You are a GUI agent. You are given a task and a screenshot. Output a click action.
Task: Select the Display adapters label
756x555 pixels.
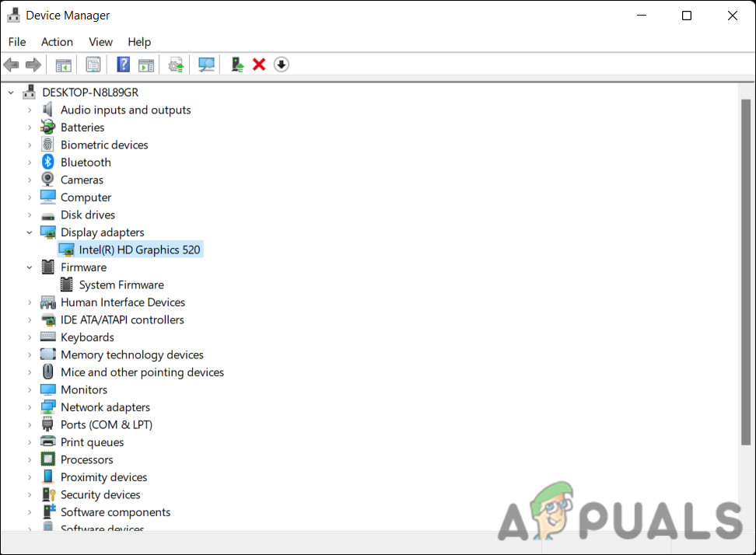[102, 232]
